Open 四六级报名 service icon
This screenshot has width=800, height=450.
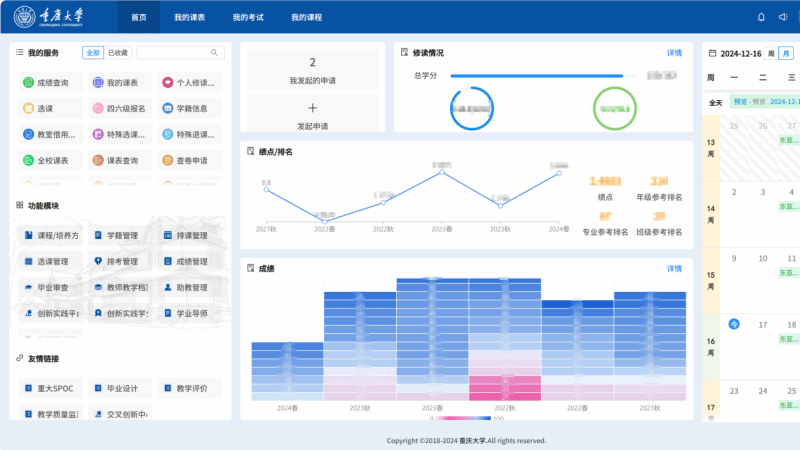[98, 108]
